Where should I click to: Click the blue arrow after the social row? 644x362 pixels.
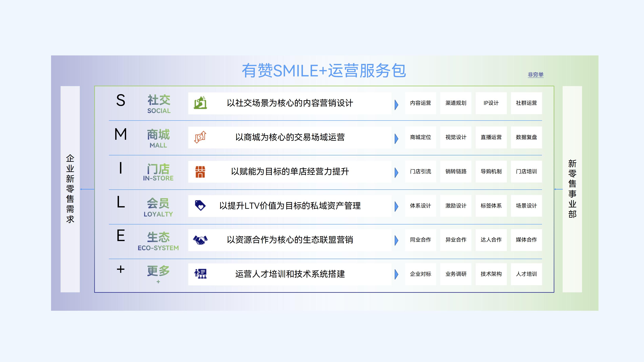[x=396, y=105]
